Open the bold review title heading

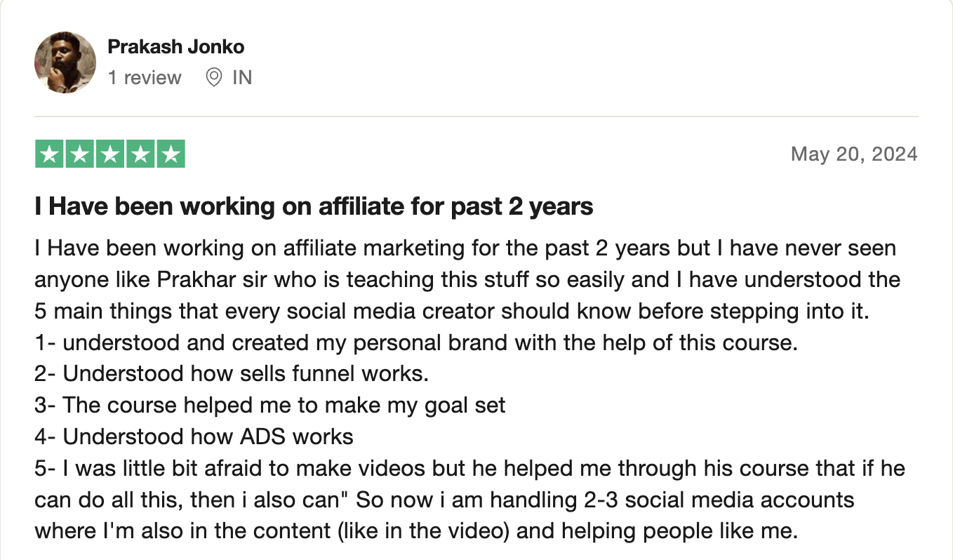[x=314, y=206]
